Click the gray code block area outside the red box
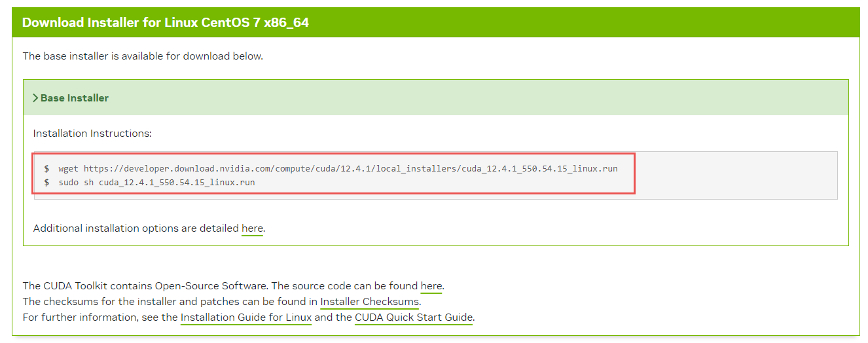 tap(736, 175)
